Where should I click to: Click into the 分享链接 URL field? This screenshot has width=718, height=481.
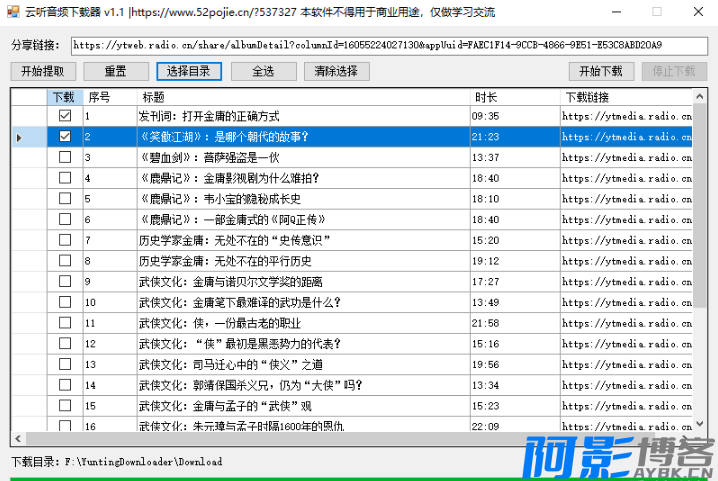click(x=380, y=45)
